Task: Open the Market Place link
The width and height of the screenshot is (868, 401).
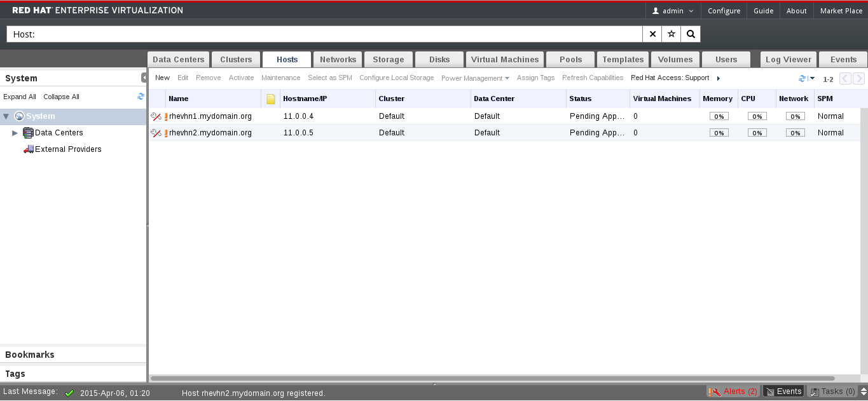Action: (841, 11)
